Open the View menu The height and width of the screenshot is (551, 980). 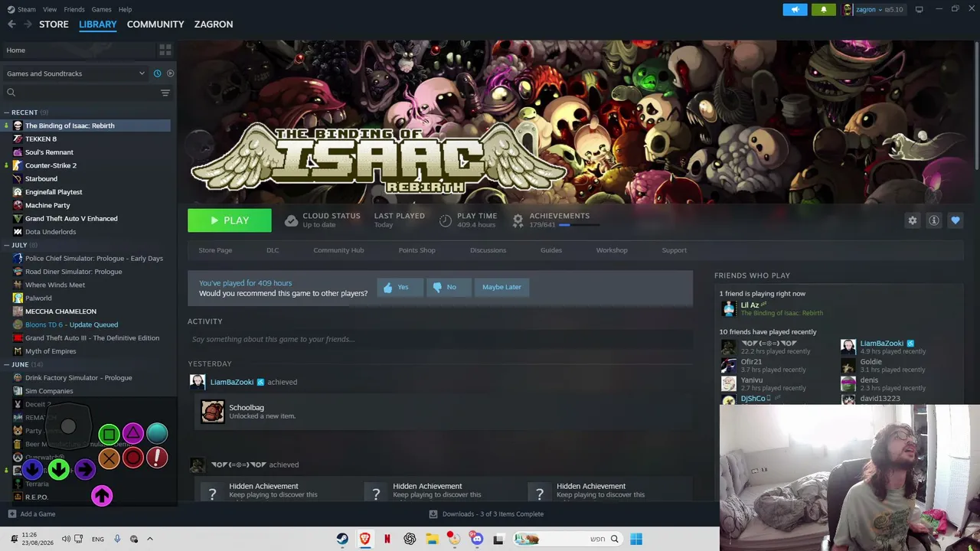click(50, 9)
